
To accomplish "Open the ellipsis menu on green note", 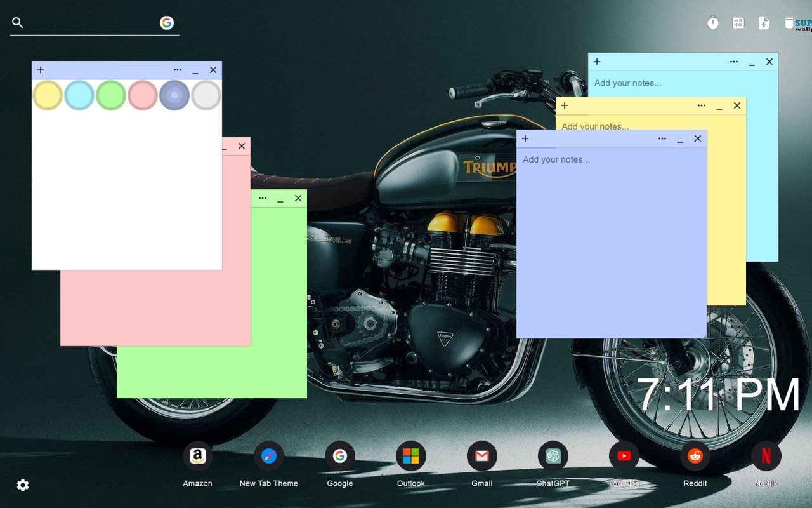I will coord(263,198).
